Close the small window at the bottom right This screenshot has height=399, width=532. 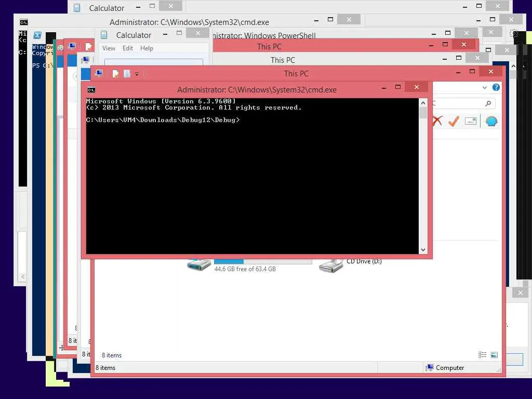(521, 293)
